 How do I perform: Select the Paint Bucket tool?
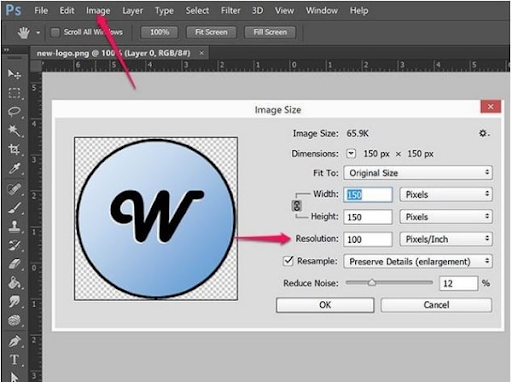(x=14, y=283)
